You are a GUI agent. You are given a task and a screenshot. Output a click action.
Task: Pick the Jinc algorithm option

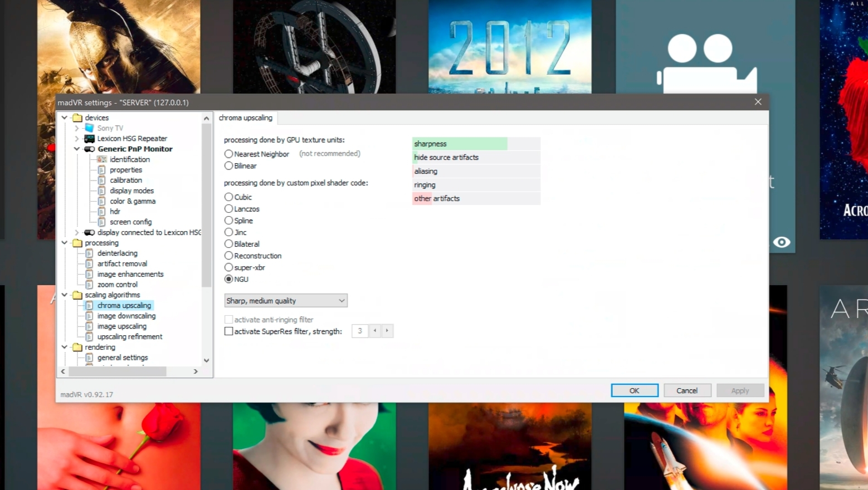tap(228, 232)
